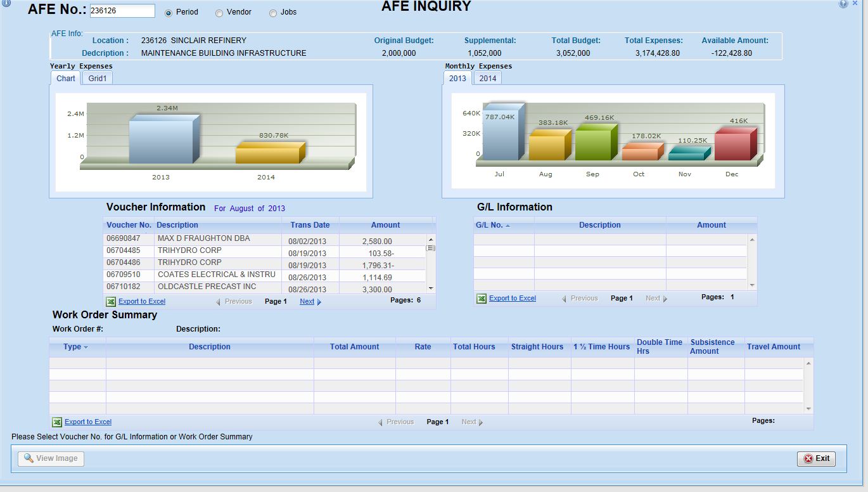Viewport: 868px width, 492px height.
Task: Click Work Order table scrollbar down arrow
Action: pyautogui.click(x=808, y=409)
